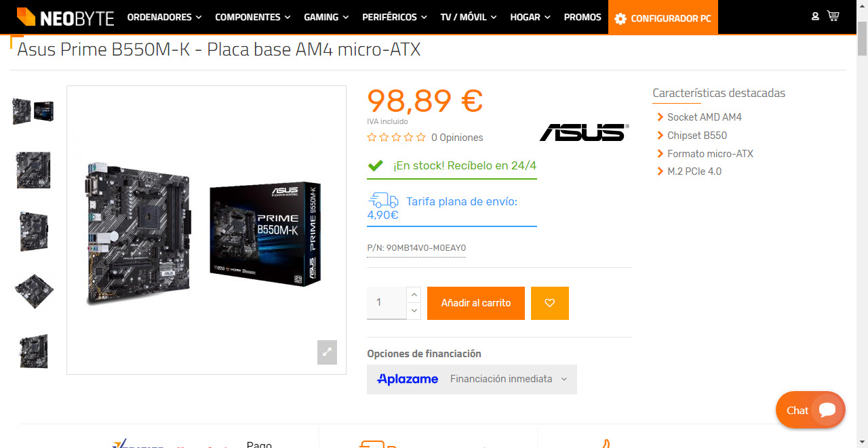Image resolution: width=868 pixels, height=448 pixels.
Task: Expand the Componentes menu
Action: point(253,17)
